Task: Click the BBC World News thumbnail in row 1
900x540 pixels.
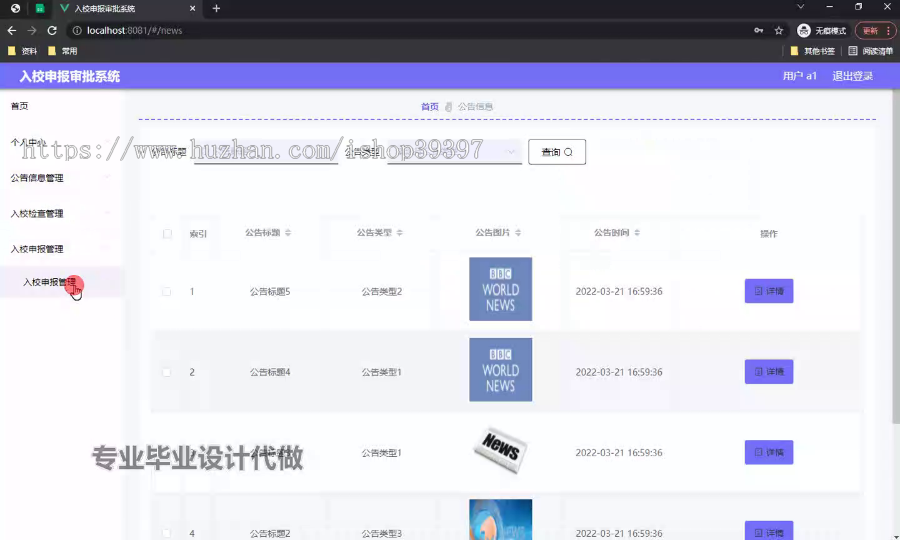Action: pos(501,289)
